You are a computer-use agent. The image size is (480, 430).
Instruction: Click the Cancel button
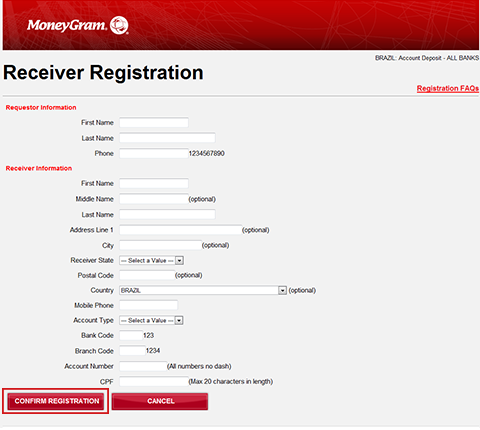coord(160,401)
